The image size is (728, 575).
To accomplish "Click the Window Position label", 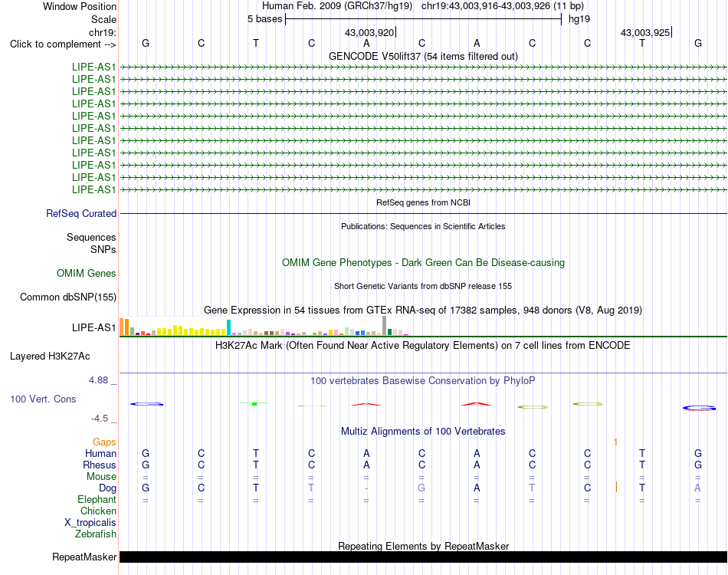I will [80, 6].
